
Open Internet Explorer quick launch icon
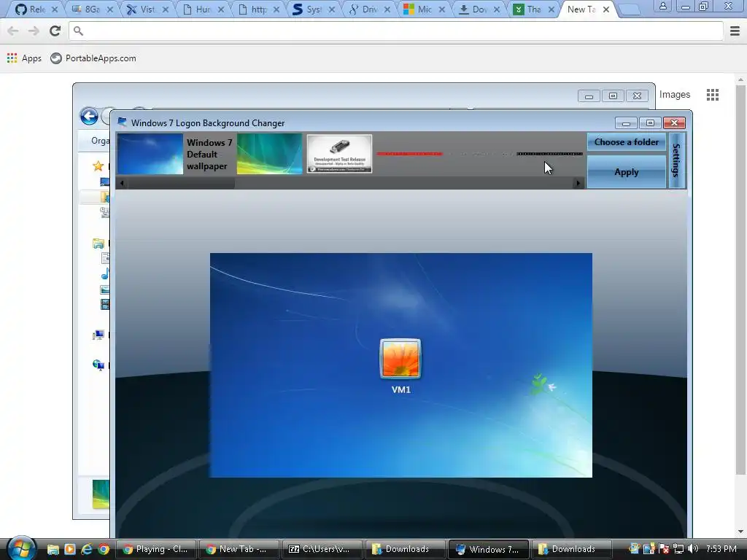(x=86, y=549)
